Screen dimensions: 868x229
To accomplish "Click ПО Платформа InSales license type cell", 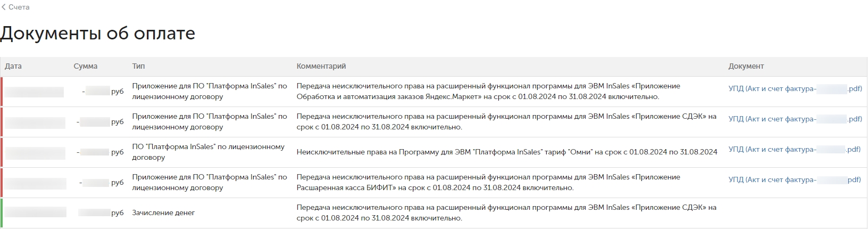I will click(208, 152).
